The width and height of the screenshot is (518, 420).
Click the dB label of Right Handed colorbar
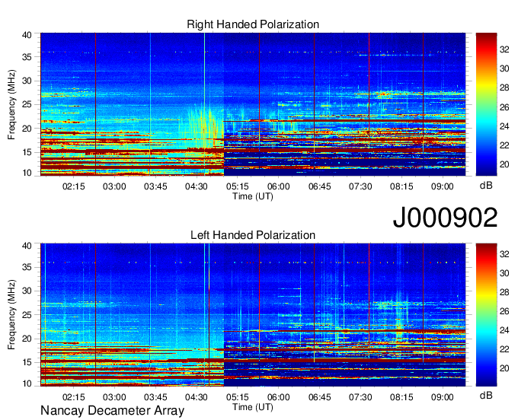point(486,186)
